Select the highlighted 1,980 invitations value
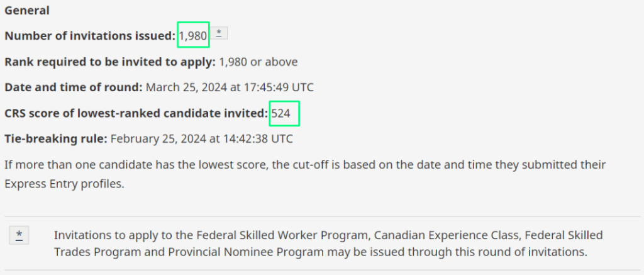The width and height of the screenshot is (644, 275). pyautogui.click(x=193, y=36)
